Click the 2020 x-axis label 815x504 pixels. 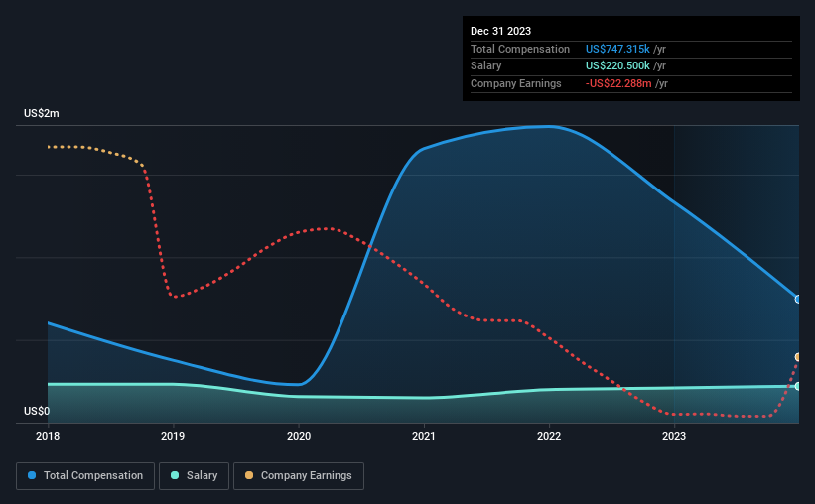point(299,436)
